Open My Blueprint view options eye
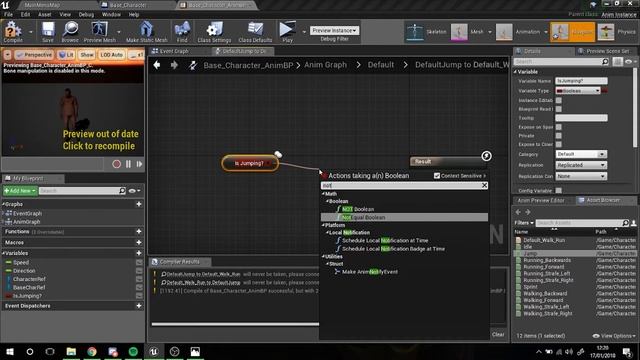Screen dimensions: 640x360 click(134, 191)
